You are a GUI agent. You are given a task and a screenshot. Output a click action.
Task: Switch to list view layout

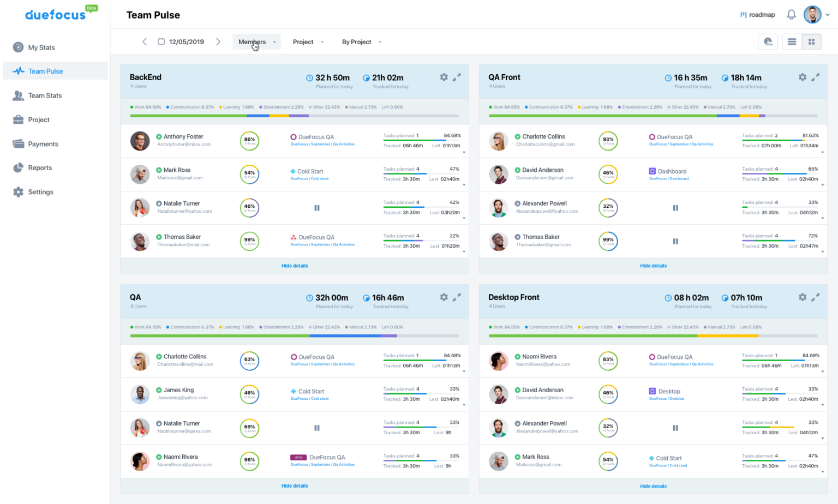pyautogui.click(x=791, y=41)
